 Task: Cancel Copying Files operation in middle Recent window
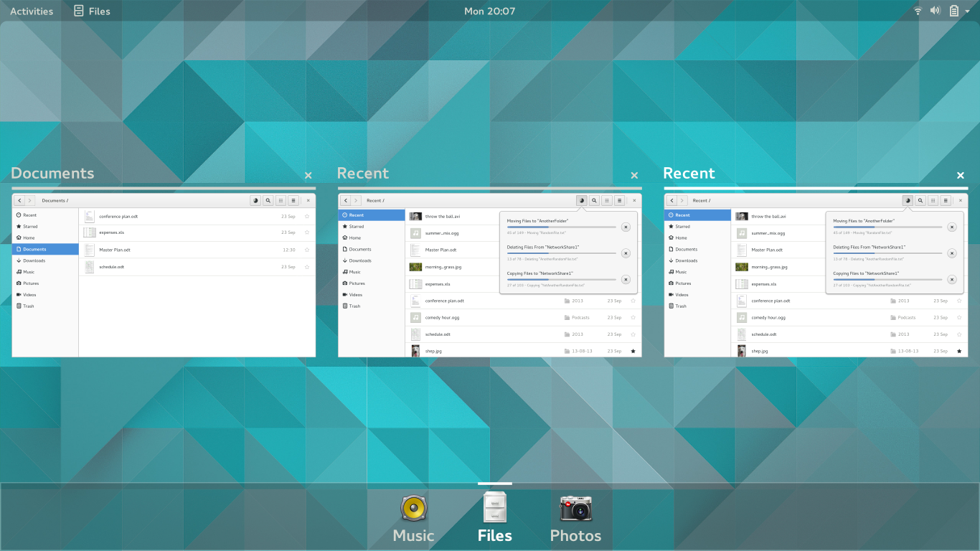click(x=626, y=279)
